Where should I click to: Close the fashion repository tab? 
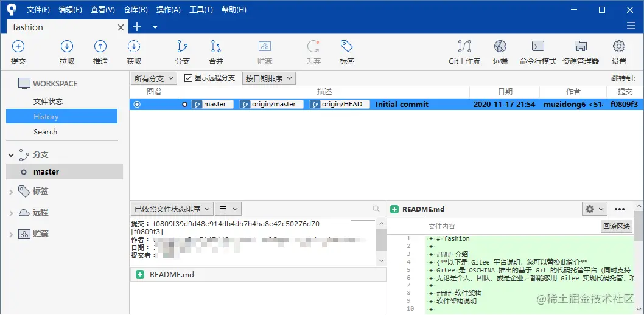click(121, 27)
